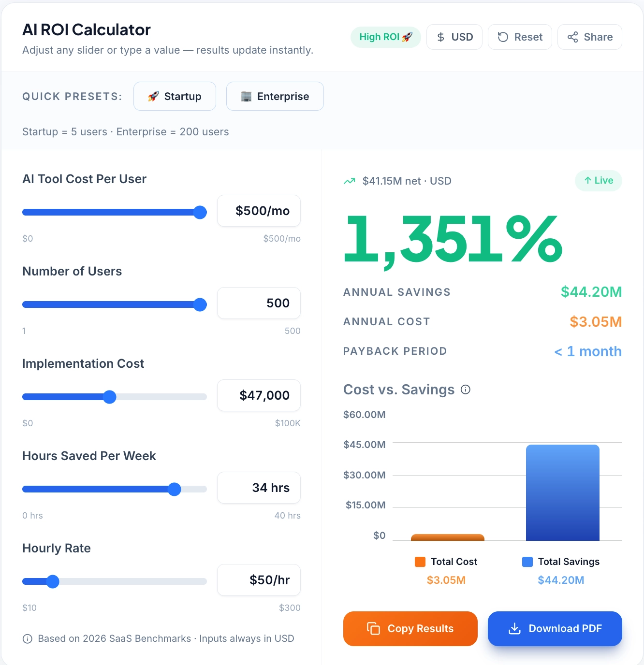Screen dimensions: 644x665
Task: Click the dollar sign icon in the USD button
Action: click(440, 37)
